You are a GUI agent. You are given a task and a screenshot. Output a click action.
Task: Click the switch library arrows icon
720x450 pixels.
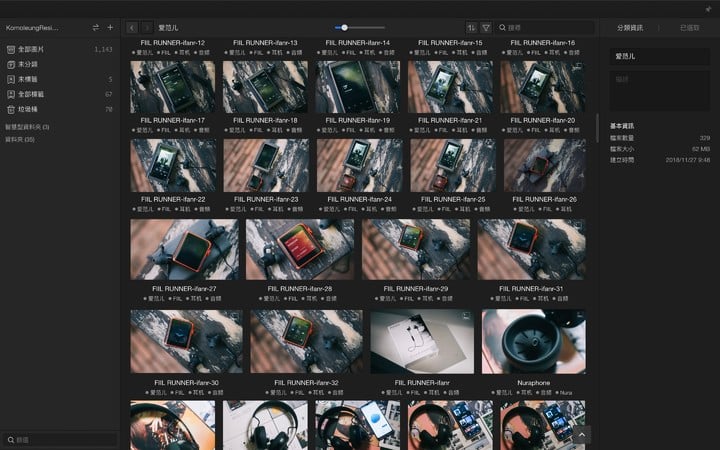96,28
